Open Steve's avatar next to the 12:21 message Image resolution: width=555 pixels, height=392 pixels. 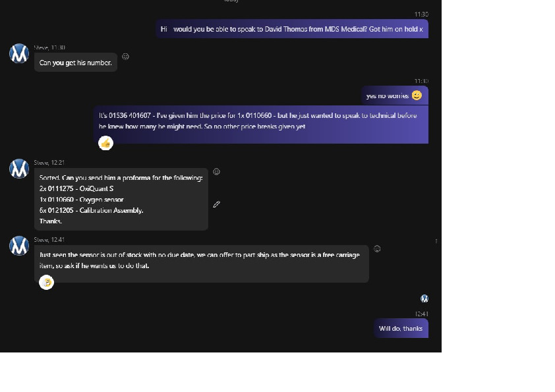coord(19,169)
